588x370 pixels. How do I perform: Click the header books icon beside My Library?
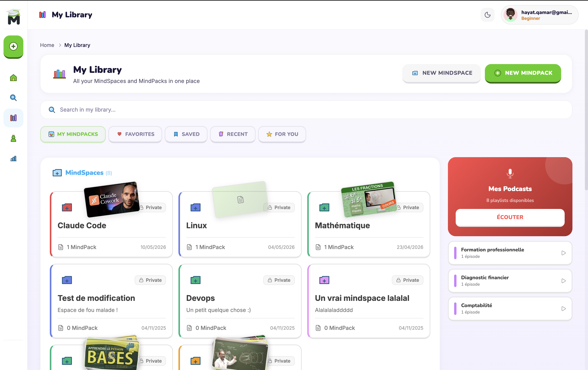click(42, 15)
